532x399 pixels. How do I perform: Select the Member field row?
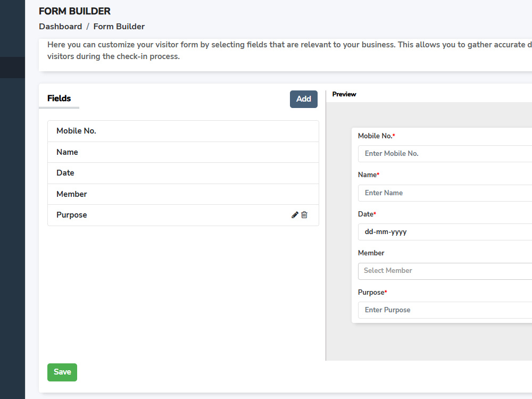183,194
